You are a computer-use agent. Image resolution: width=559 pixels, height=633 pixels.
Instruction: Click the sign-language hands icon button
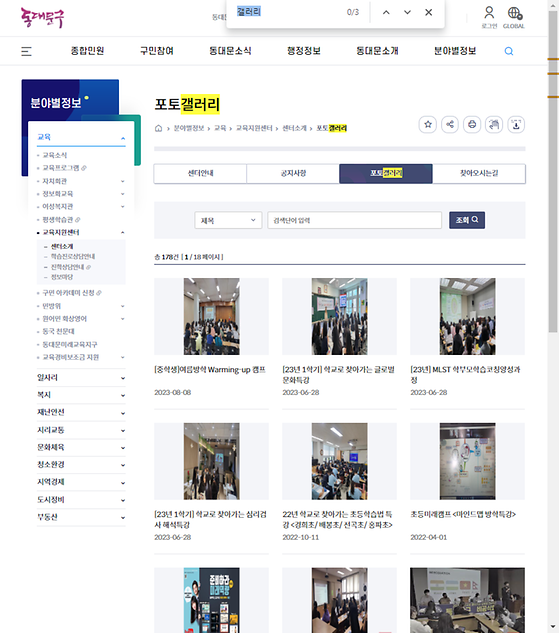click(x=494, y=124)
